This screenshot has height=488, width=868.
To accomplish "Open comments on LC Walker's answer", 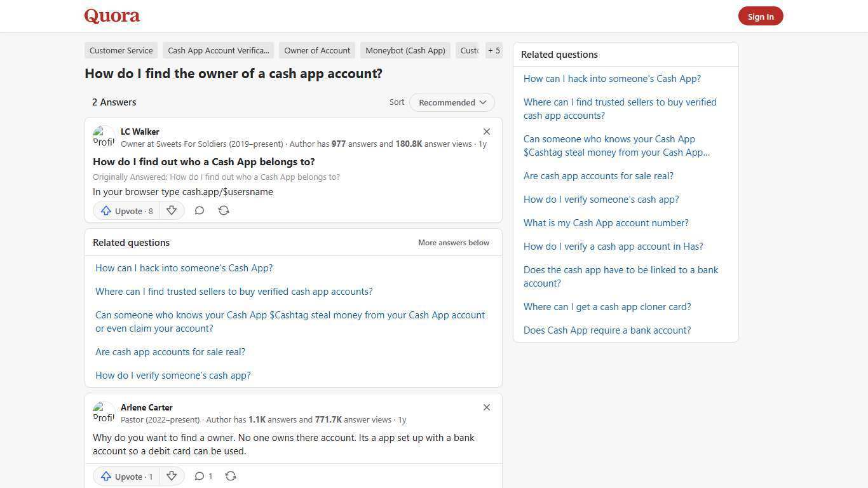I will pos(200,210).
